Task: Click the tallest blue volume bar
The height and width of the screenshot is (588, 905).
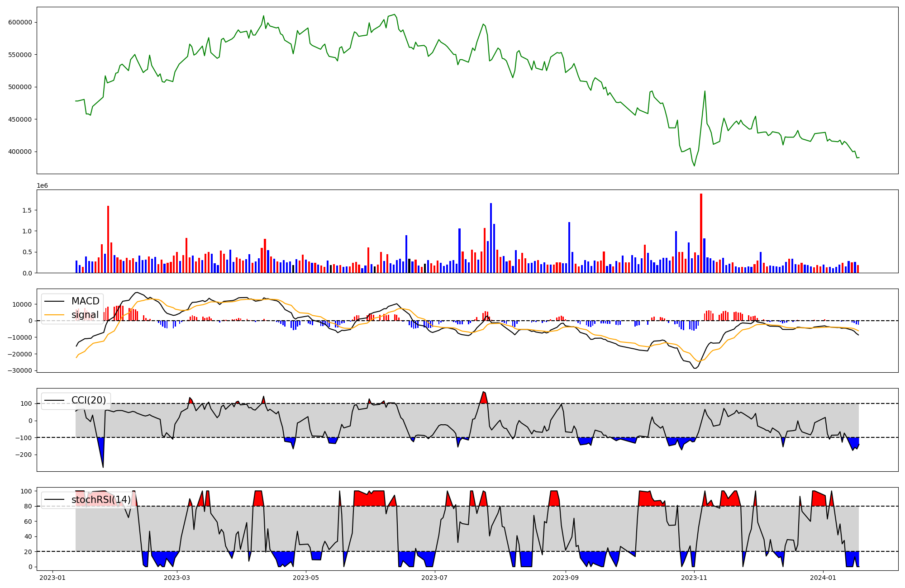Action: 491,238
